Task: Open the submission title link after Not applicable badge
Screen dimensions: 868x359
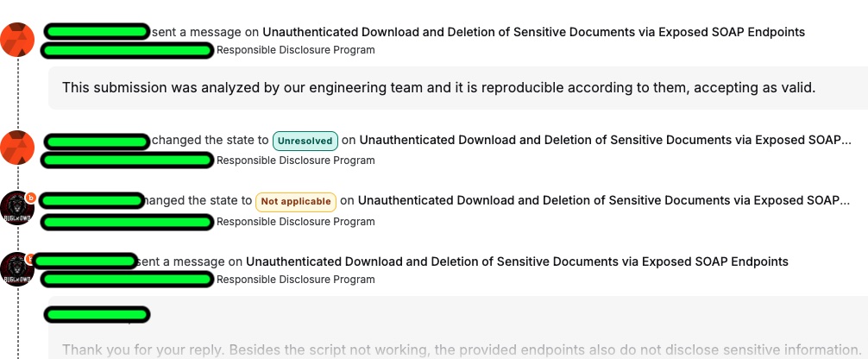Action: (604, 201)
